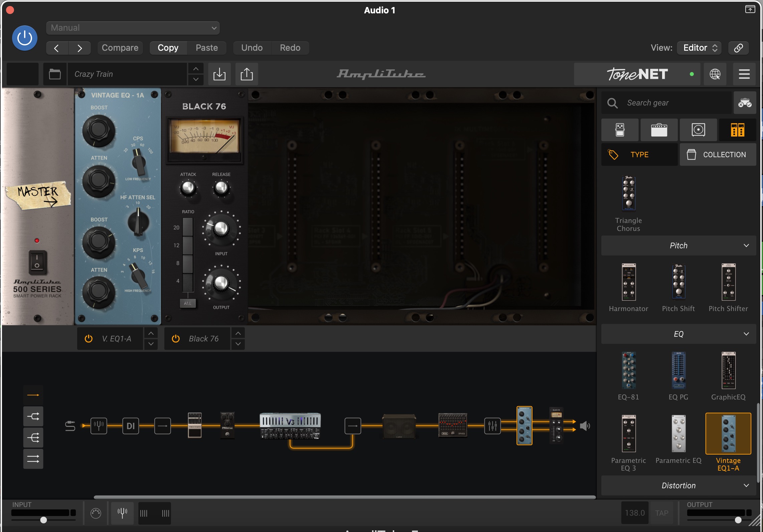Select the Stomp pedals gear category
Viewport: 763px width, 532px height.
pyautogui.click(x=620, y=130)
